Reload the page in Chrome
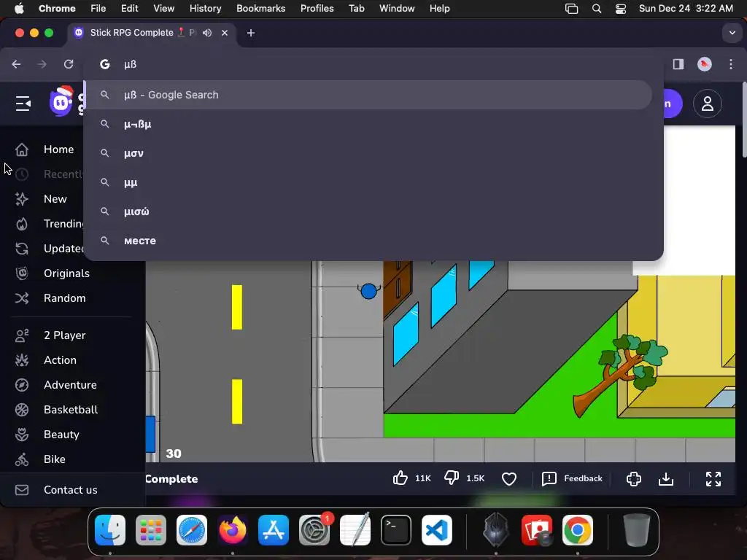Viewport: 747px width, 560px height. 69,64
